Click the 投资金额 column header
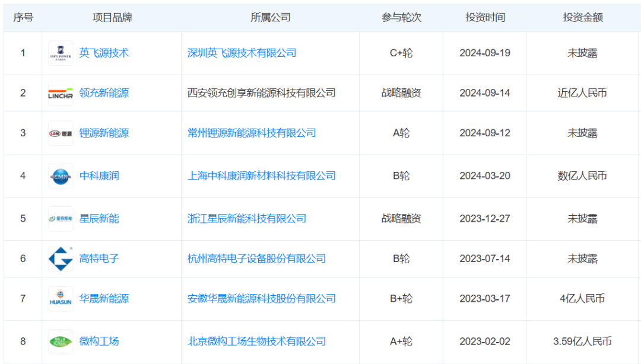This screenshot has width=641, height=364. (x=583, y=18)
